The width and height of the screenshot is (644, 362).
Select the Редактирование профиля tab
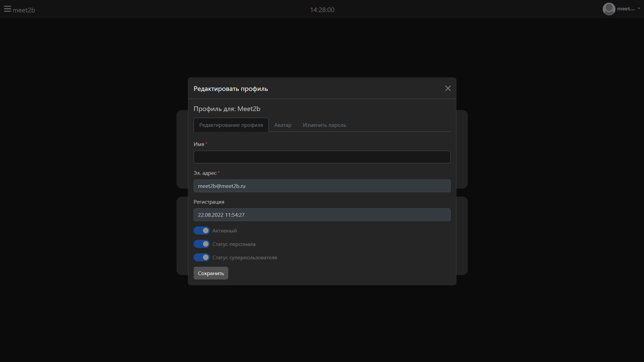(x=231, y=125)
